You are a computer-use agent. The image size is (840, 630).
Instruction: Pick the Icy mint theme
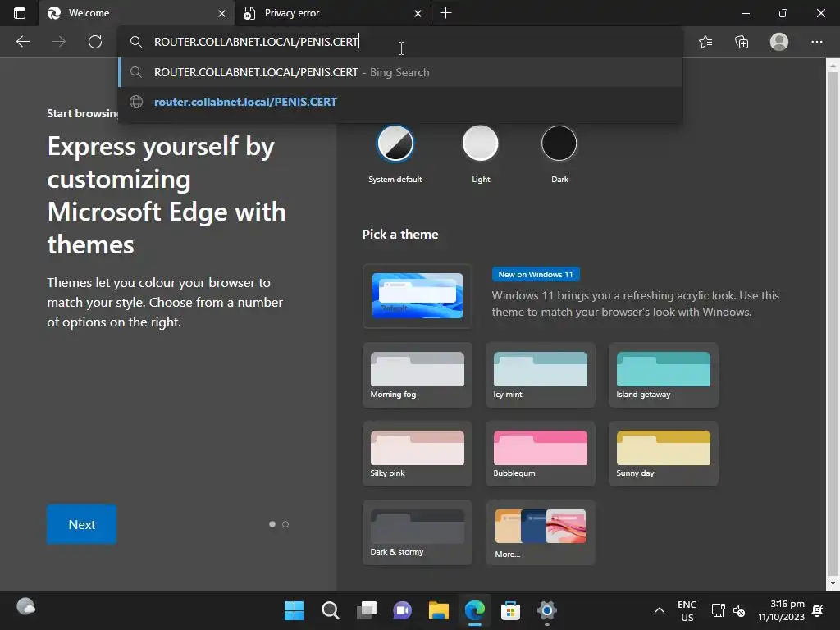540,375
